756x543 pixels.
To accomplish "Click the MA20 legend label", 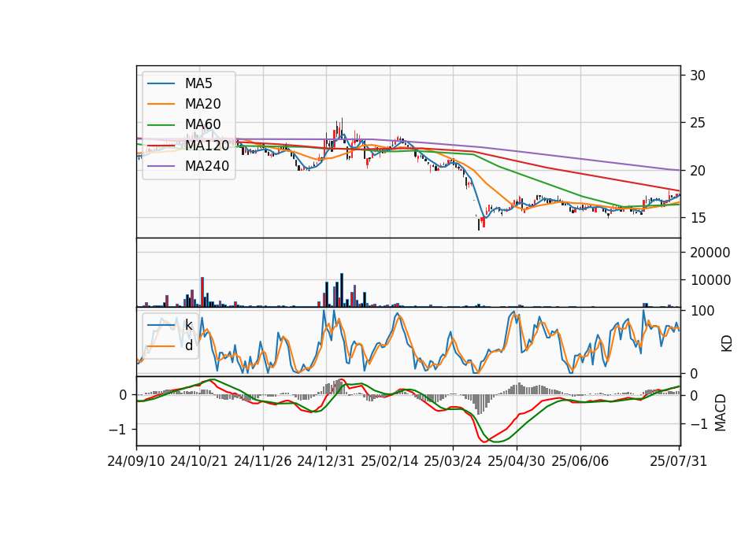I will [x=203, y=104].
